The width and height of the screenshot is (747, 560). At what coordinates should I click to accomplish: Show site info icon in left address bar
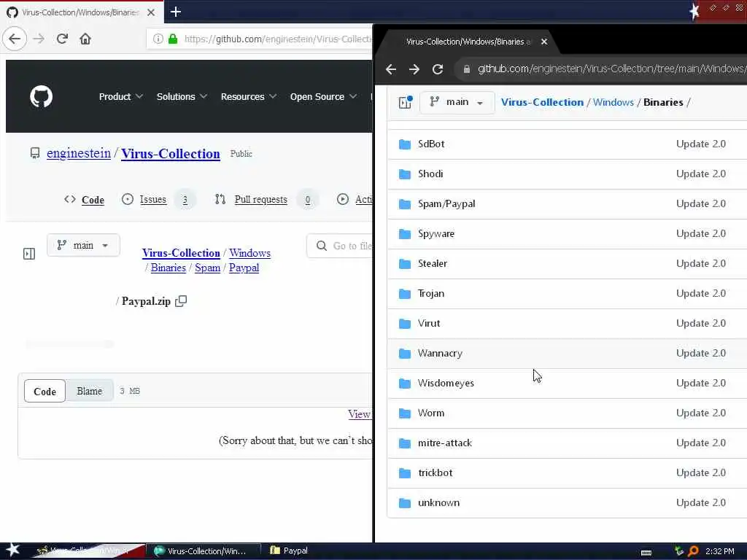pos(158,39)
